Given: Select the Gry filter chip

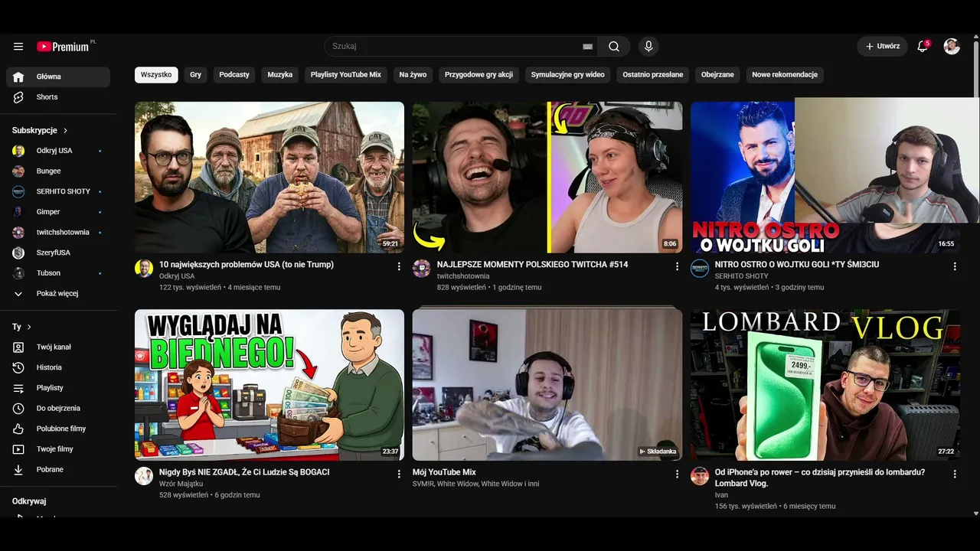Looking at the screenshot, I should pyautogui.click(x=196, y=75).
